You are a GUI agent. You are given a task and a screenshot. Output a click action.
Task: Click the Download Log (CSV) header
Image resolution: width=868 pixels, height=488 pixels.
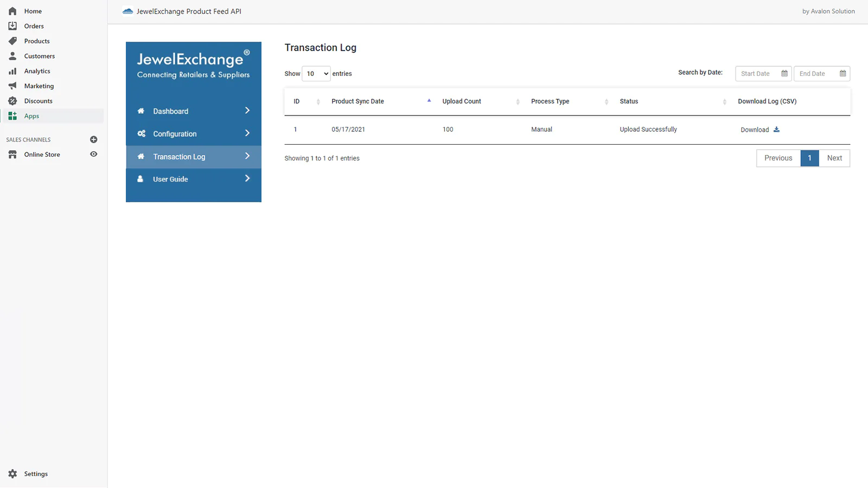[767, 101]
